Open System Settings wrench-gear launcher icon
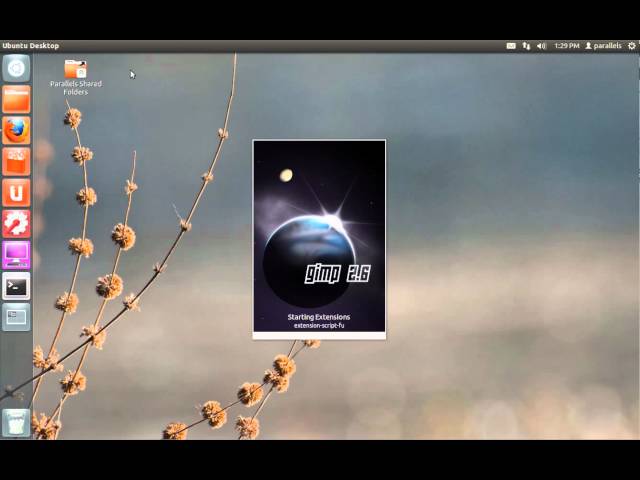This screenshot has width=640, height=480. pos(16,224)
